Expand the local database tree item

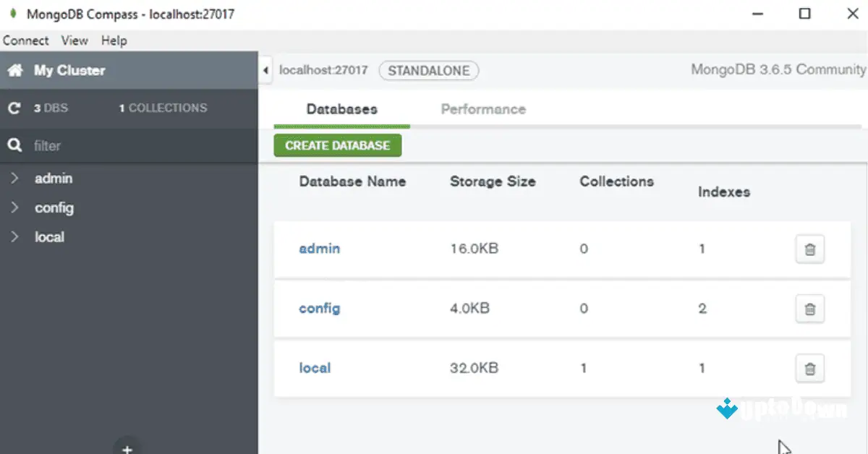tap(14, 236)
